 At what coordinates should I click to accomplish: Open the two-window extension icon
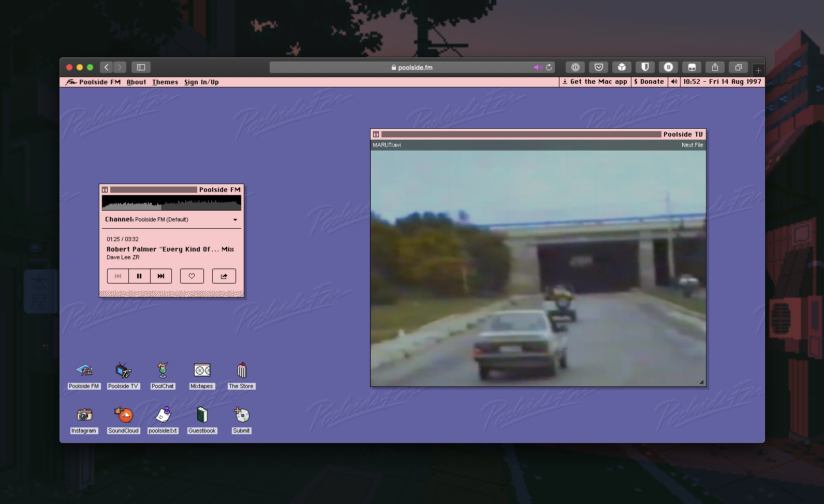pos(691,67)
